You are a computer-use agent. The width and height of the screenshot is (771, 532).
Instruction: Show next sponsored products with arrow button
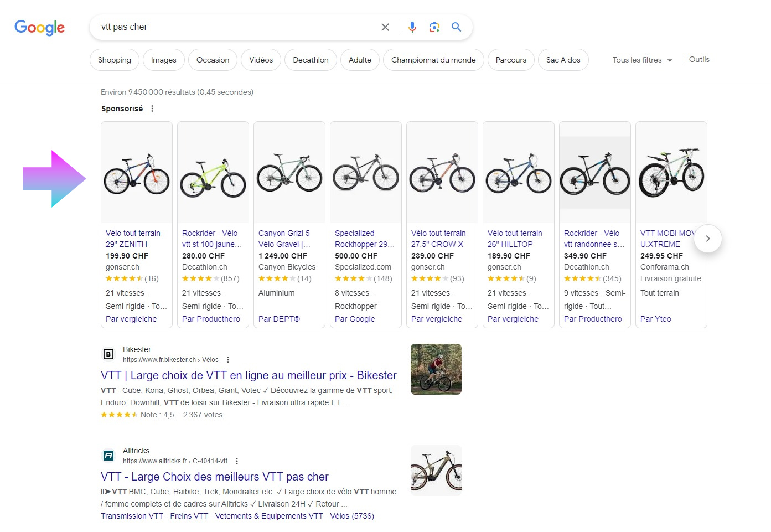707,239
